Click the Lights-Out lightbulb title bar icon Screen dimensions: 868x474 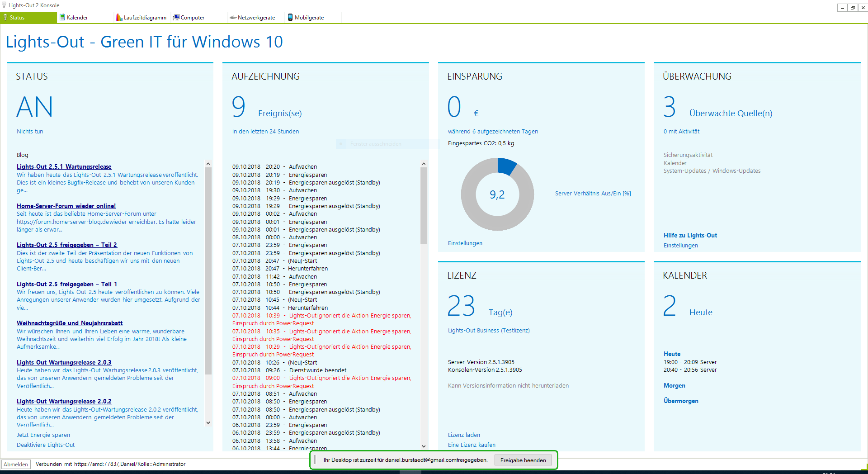tap(4, 5)
